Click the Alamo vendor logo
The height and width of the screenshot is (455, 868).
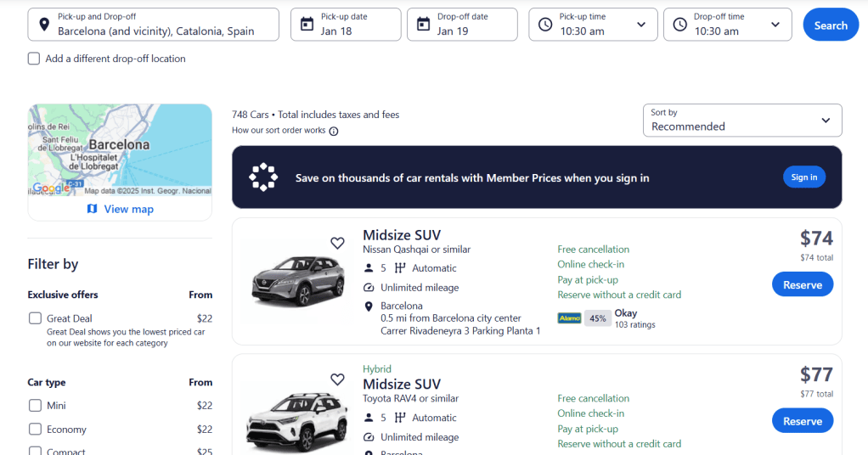[569, 318]
